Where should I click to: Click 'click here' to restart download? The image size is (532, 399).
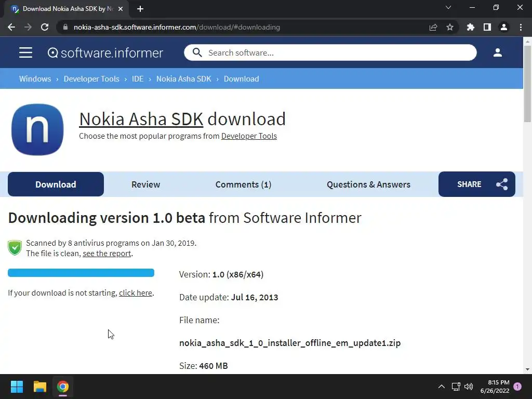(136, 293)
